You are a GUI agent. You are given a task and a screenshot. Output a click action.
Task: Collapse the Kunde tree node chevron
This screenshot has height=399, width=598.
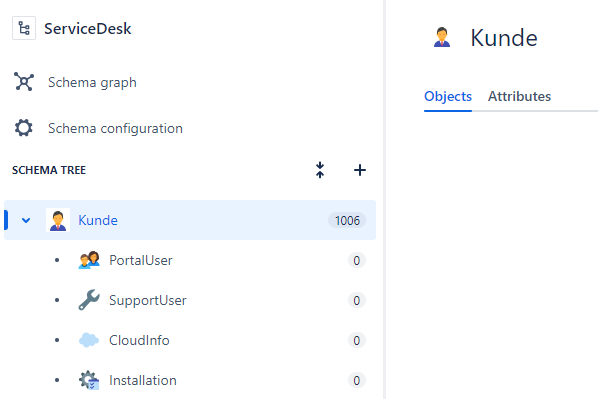[26, 220]
